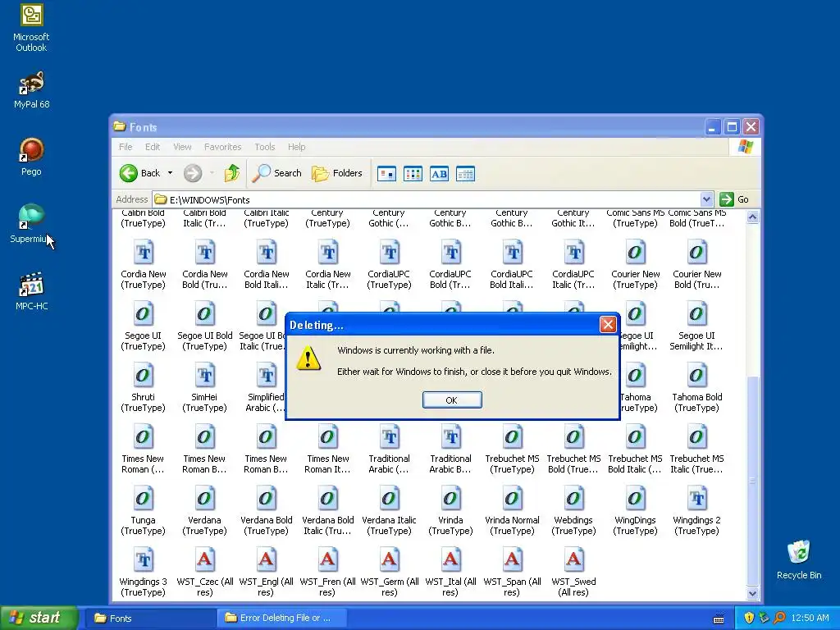The image size is (840, 630).
Task: Click the scroll up arrow in Fonts window
Action: (x=752, y=217)
